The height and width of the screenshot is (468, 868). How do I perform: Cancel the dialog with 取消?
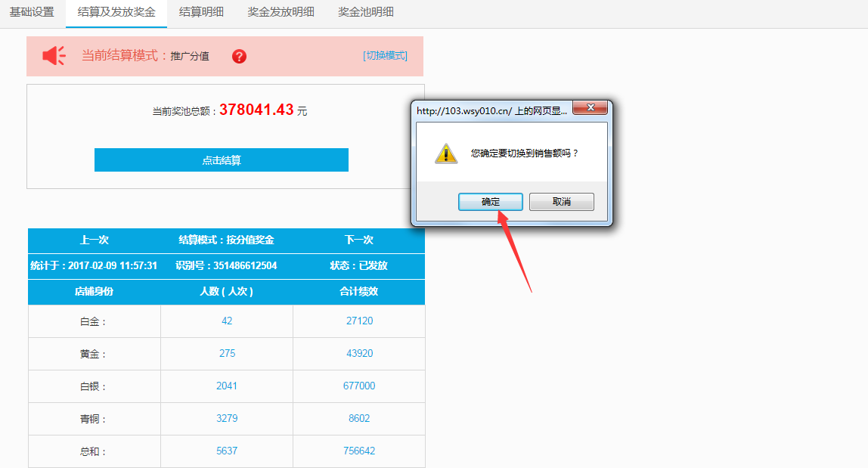561,202
